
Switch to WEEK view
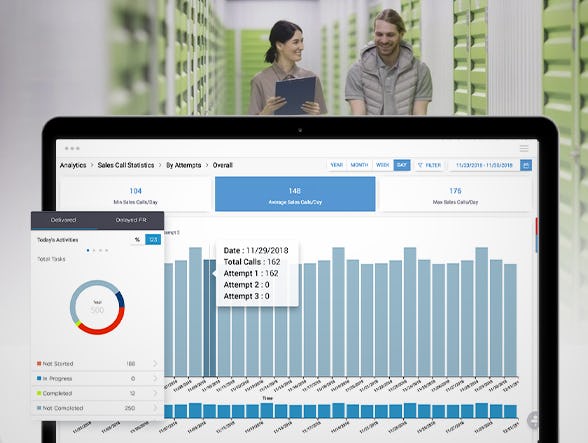(382, 165)
